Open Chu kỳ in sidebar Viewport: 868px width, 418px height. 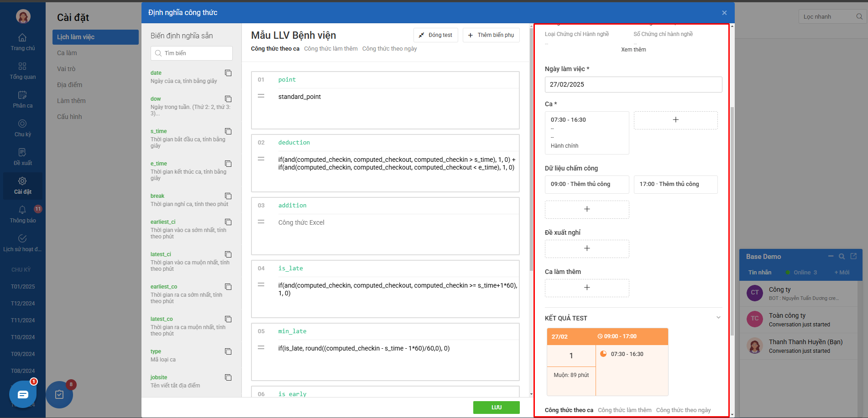point(22,128)
